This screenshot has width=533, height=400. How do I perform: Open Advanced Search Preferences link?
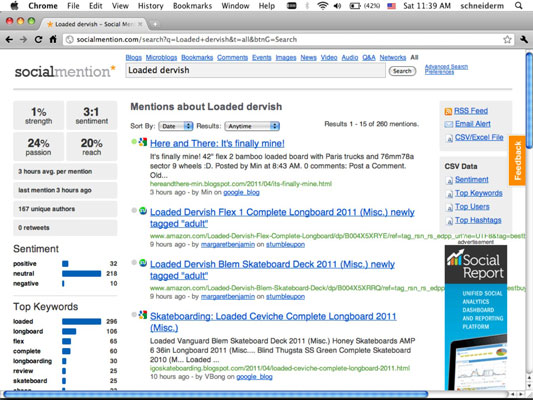[x=446, y=69]
